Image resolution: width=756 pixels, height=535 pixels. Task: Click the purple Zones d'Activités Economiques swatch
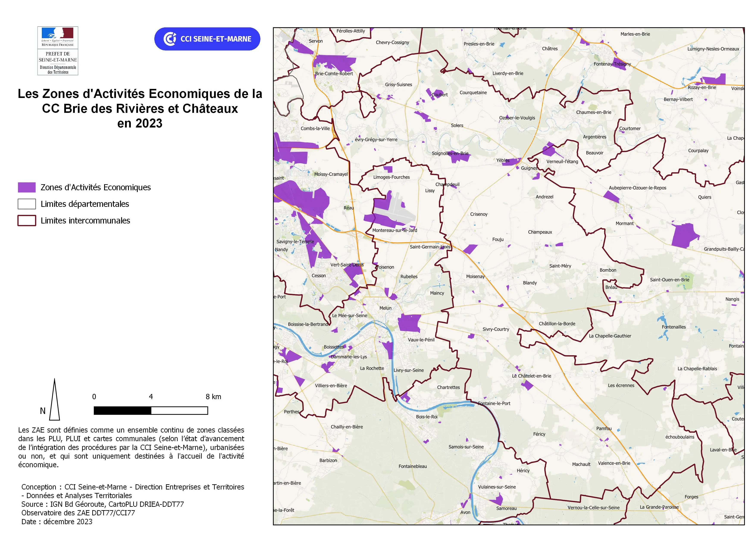27,187
